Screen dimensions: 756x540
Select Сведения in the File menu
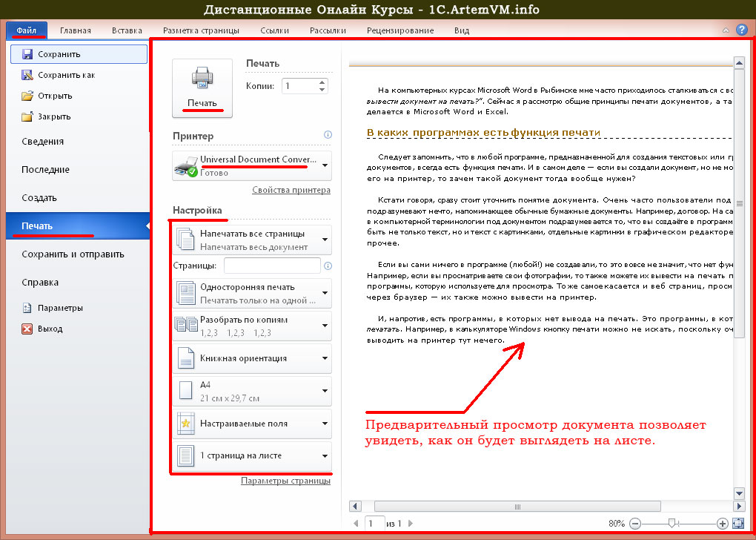coord(78,142)
